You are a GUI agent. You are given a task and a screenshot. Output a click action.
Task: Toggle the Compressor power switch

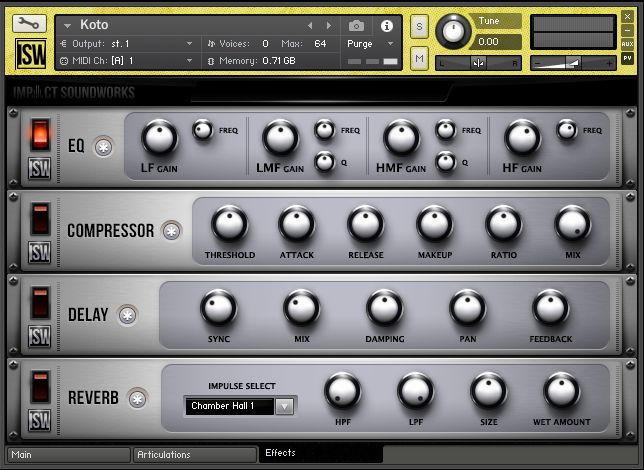[40, 218]
